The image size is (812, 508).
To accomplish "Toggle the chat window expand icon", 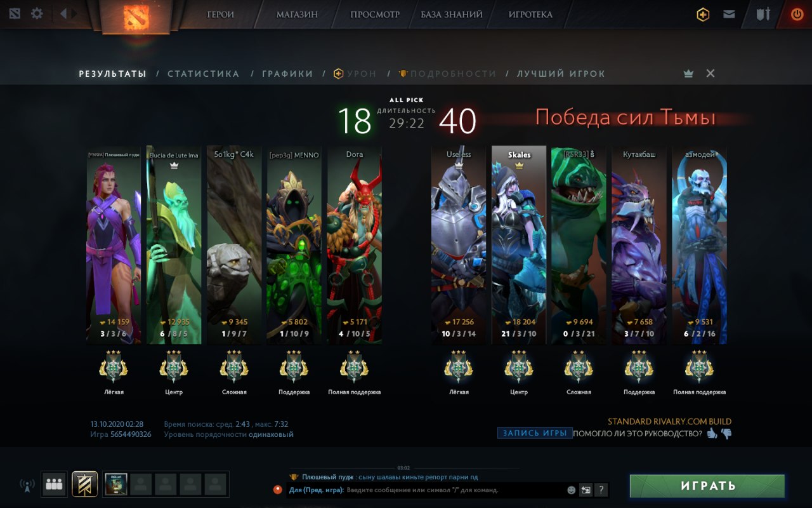I will pyautogui.click(x=586, y=490).
